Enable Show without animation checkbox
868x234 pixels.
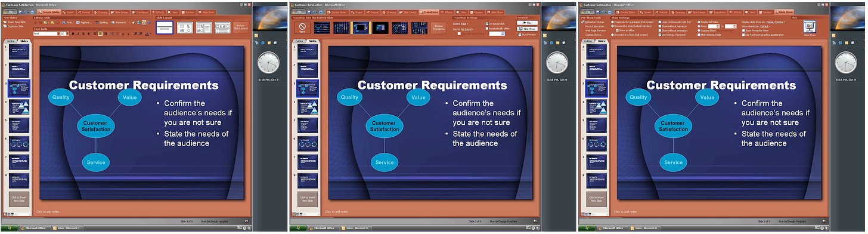660,30
